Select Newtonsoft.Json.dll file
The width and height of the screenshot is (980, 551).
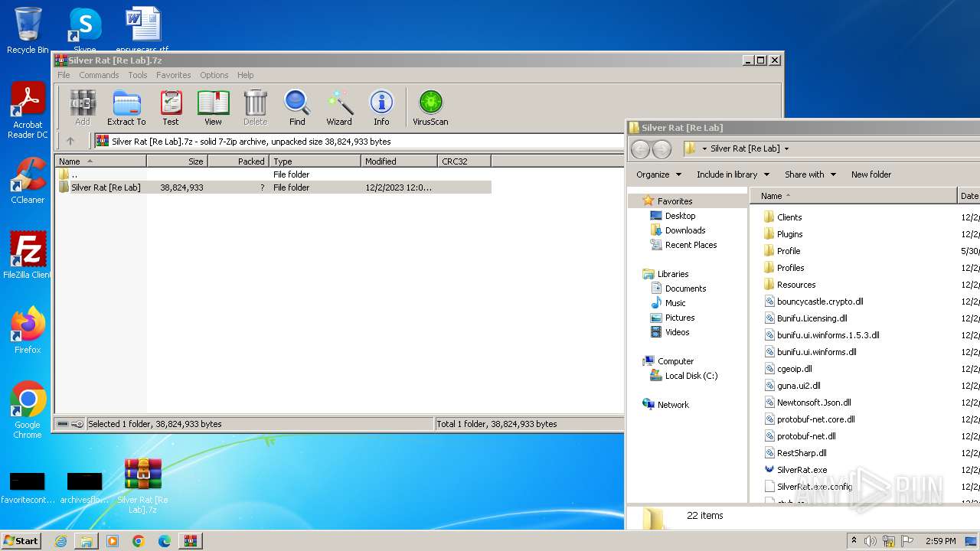coord(814,403)
